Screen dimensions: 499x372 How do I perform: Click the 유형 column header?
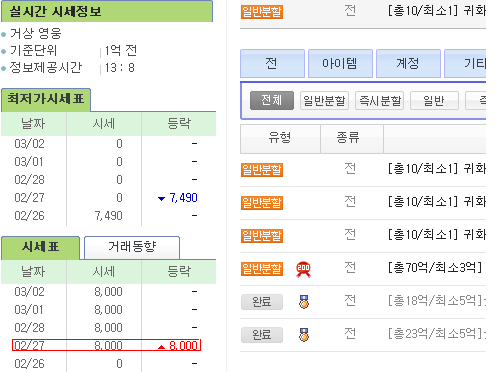[x=280, y=139]
